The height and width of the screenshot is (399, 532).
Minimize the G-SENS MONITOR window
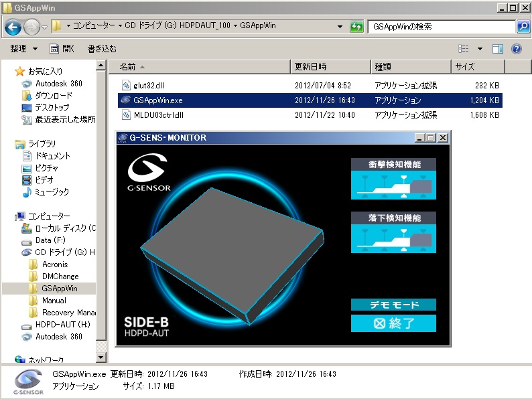point(419,138)
